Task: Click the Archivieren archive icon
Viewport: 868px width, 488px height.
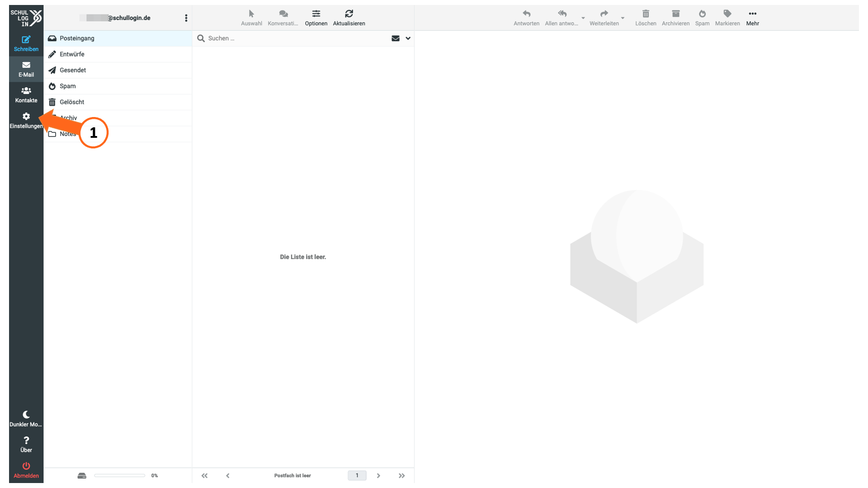Action: [675, 18]
